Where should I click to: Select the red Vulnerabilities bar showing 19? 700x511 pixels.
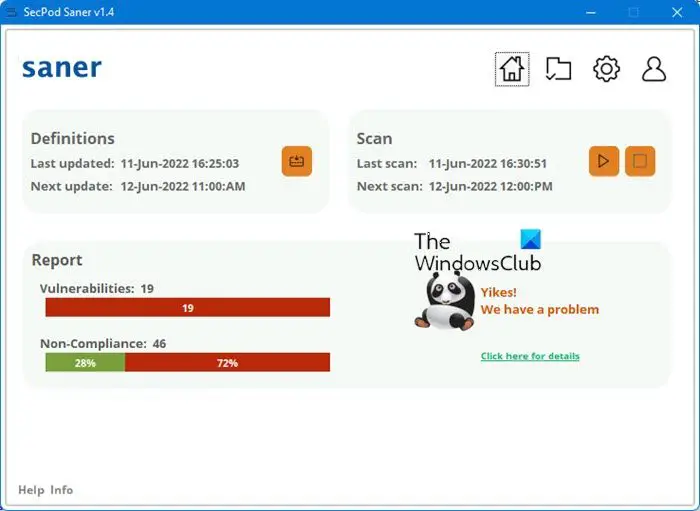[188, 307]
